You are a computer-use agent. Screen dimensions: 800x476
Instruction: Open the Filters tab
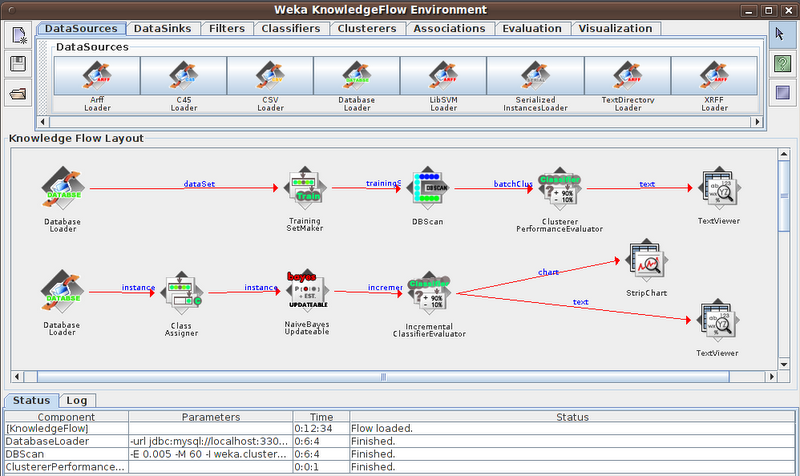click(x=227, y=29)
